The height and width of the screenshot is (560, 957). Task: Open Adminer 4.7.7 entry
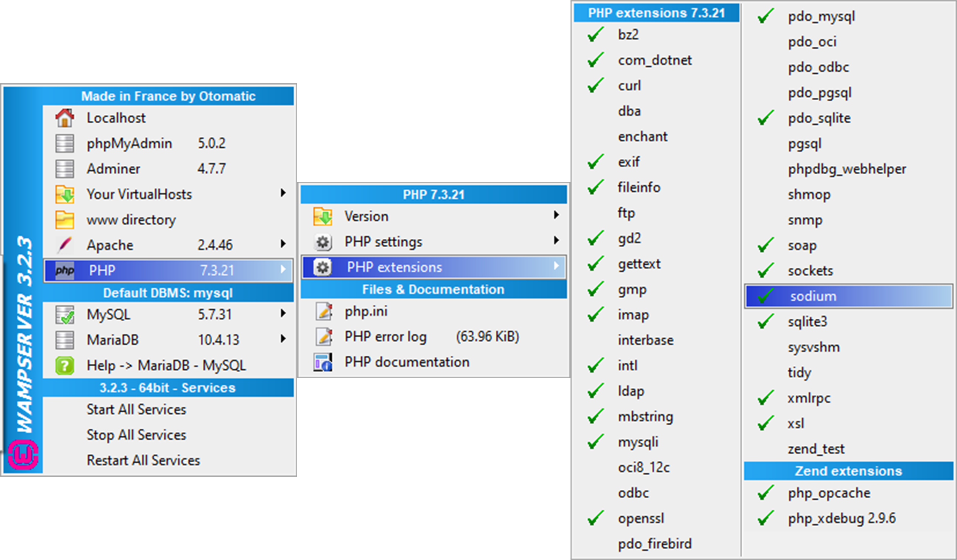(168, 169)
